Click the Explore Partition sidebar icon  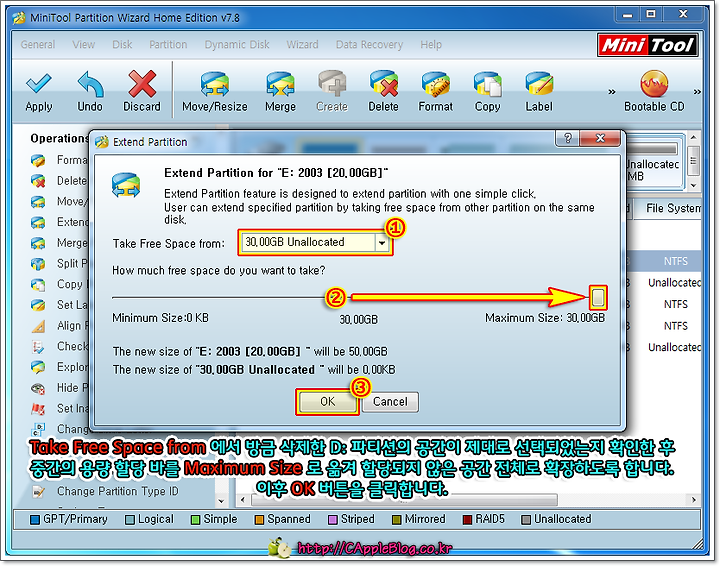[38, 367]
